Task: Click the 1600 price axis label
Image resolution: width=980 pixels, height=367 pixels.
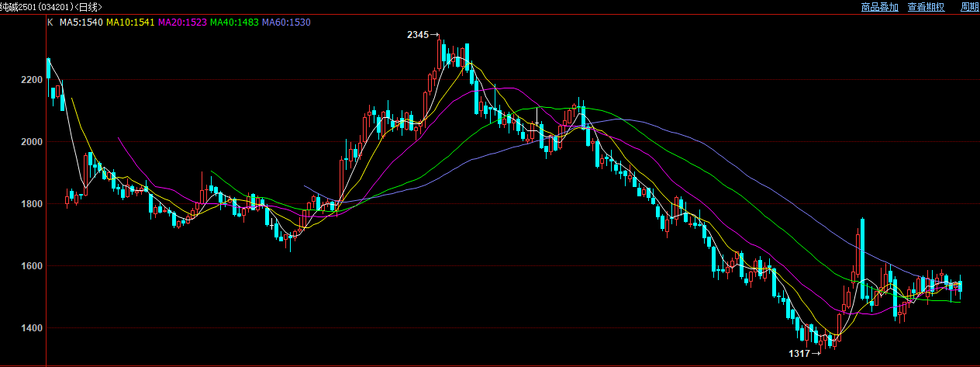Action: click(x=33, y=266)
